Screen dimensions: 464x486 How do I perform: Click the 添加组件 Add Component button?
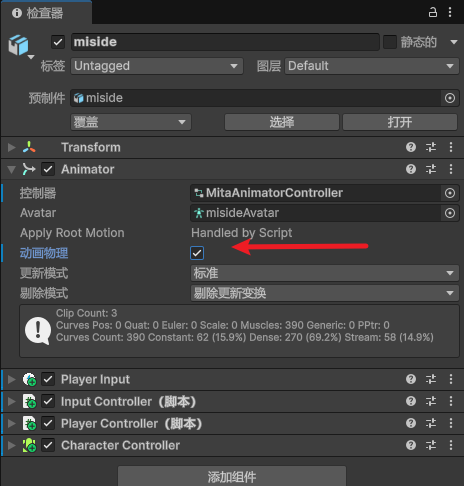point(232,477)
